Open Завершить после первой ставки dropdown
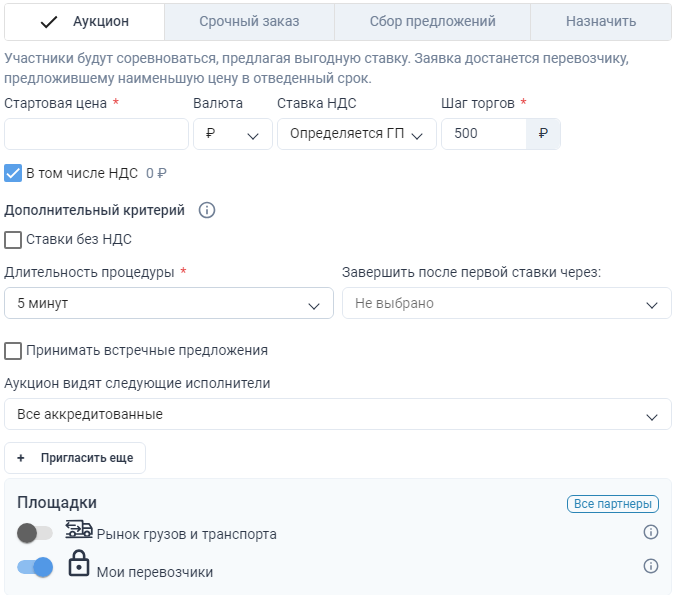The width and height of the screenshot is (673, 595). (506, 303)
